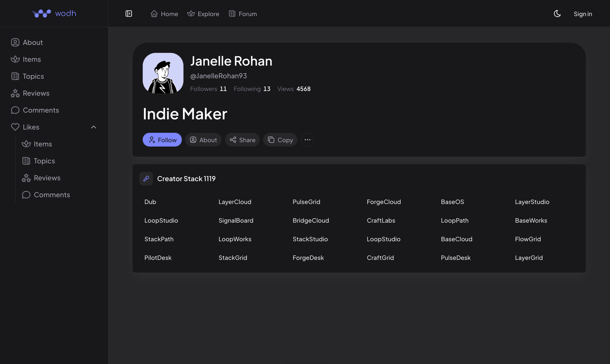Open the CraftLabs stack item
This screenshot has height=364, width=610.
click(381, 221)
